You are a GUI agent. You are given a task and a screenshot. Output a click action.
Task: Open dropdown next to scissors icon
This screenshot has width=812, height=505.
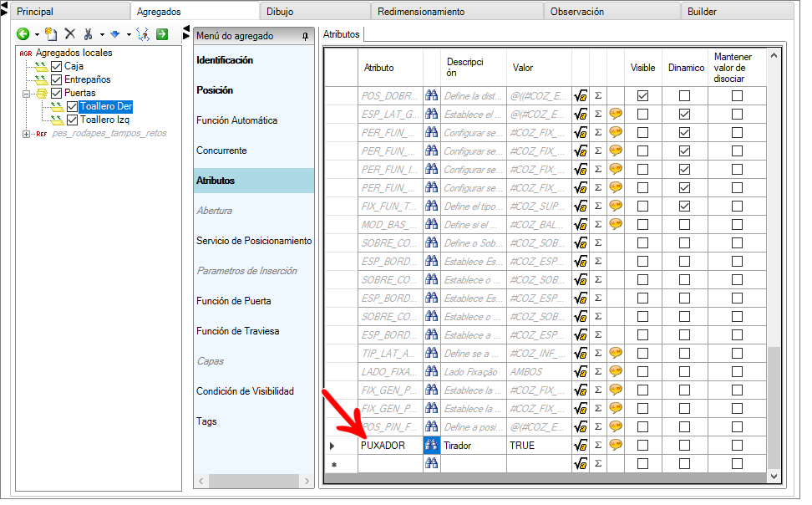click(102, 35)
